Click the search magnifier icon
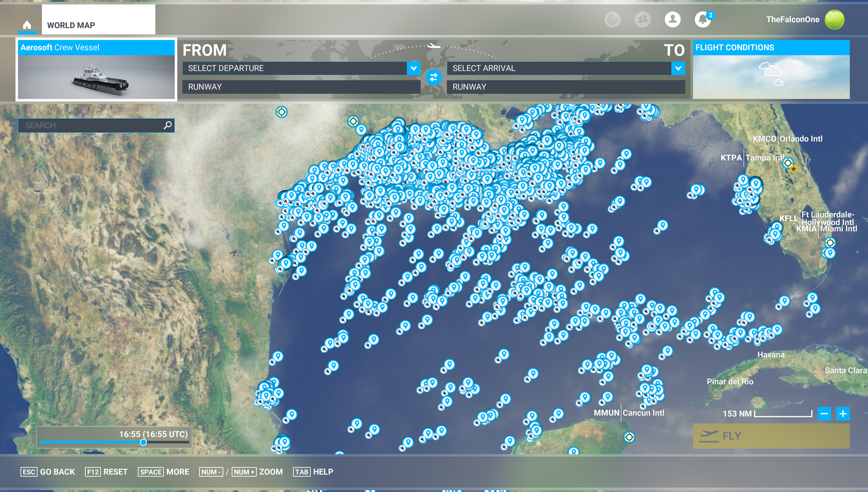 point(168,125)
